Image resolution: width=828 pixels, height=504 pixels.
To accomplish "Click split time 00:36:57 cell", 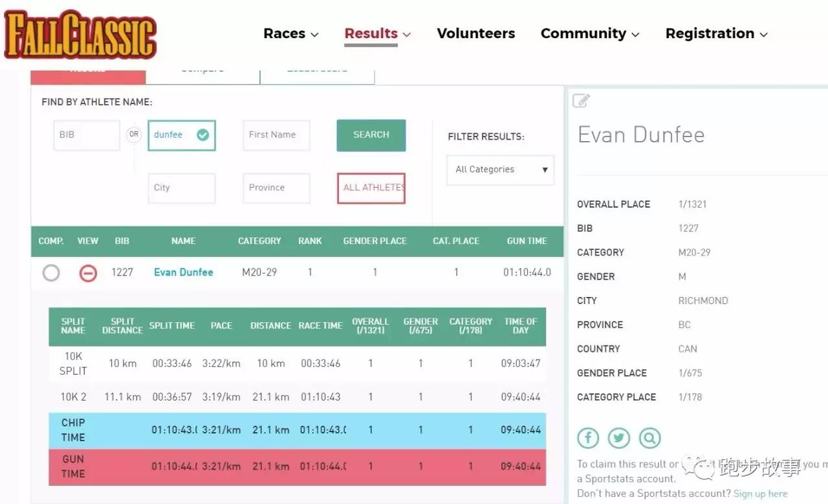I will [172, 397].
